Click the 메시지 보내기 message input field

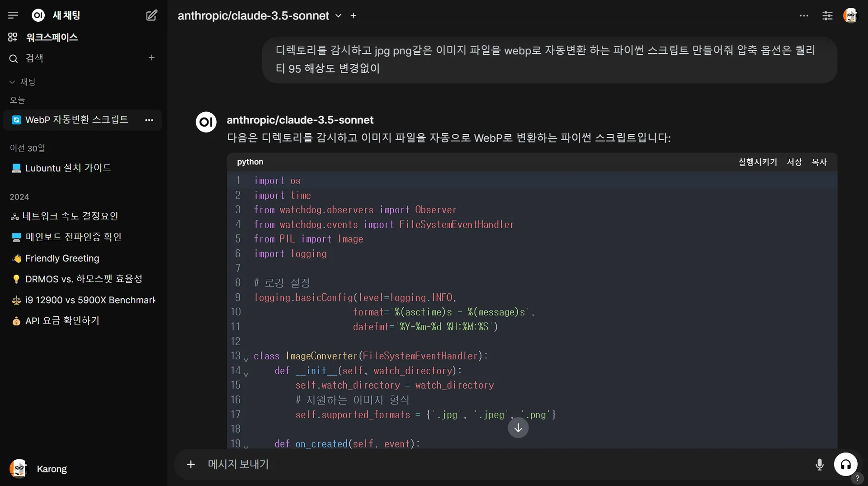506,464
